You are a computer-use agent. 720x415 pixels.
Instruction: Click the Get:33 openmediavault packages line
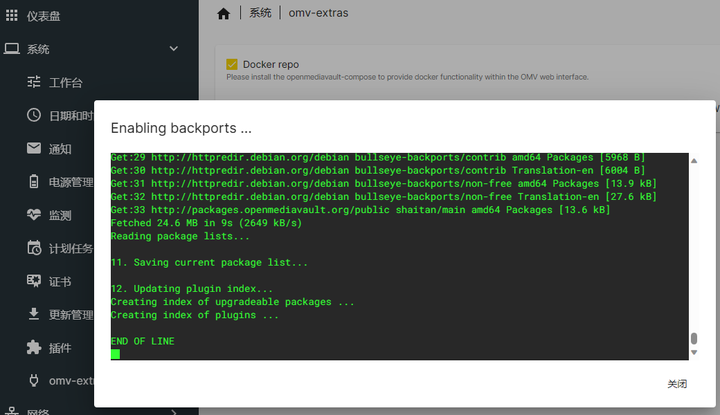360,210
